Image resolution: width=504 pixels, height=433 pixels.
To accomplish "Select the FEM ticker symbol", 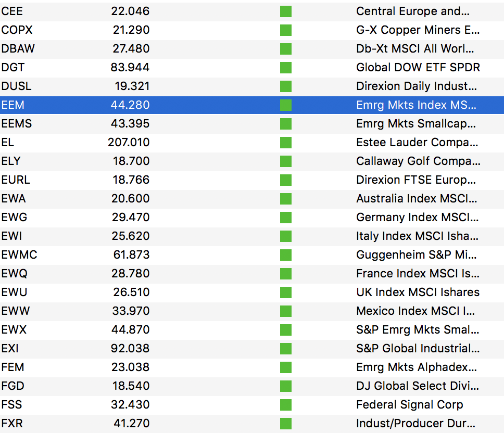I will coord(12,367).
